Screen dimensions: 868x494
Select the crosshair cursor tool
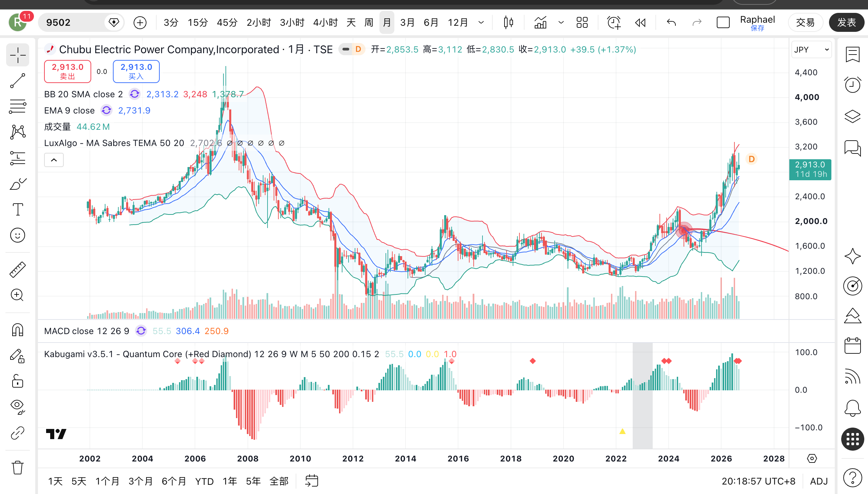(18, 55)
